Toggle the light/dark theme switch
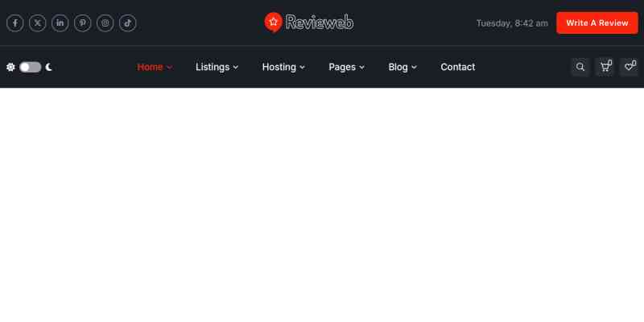Viewport: 644px width, 322px height. [31, 67]
